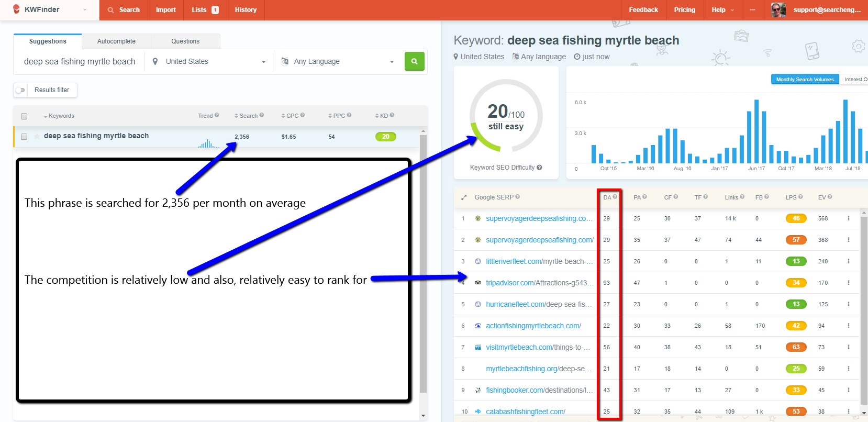Click the Feedback button
This screenshot has width=868, height=422.
(x=643, y=10)
